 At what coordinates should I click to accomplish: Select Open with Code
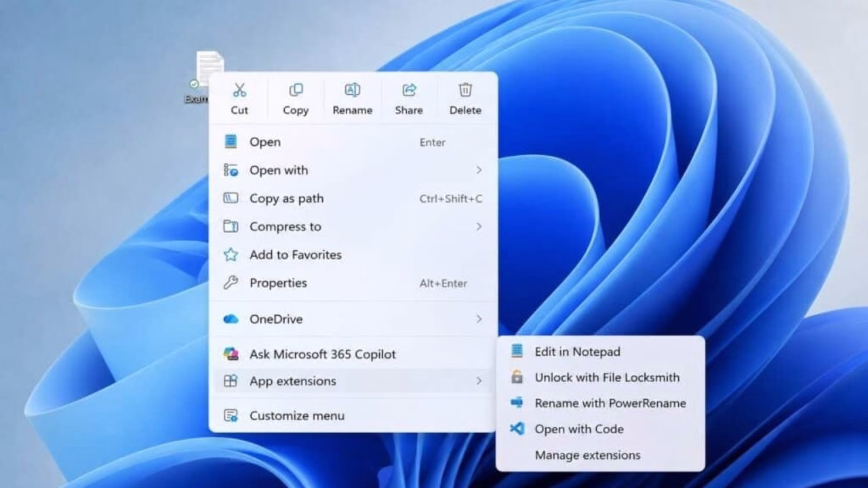tap(600, 428)
